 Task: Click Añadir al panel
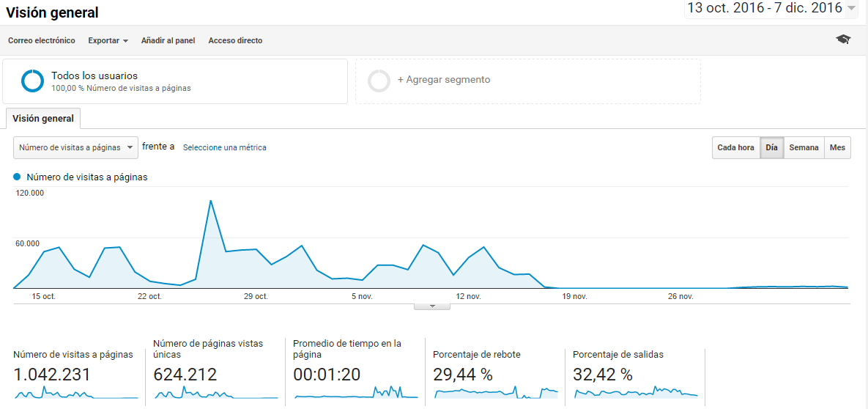coord(168,40)
